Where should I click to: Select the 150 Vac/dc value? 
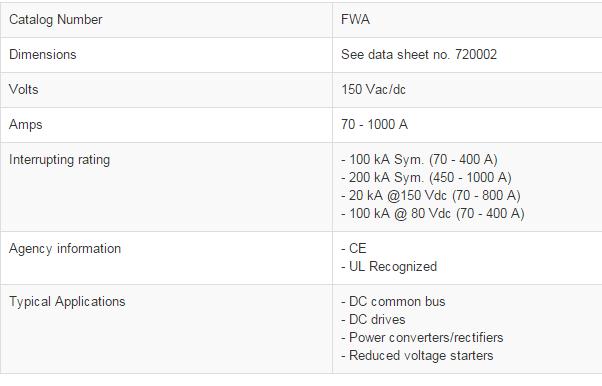coord(374,89)
